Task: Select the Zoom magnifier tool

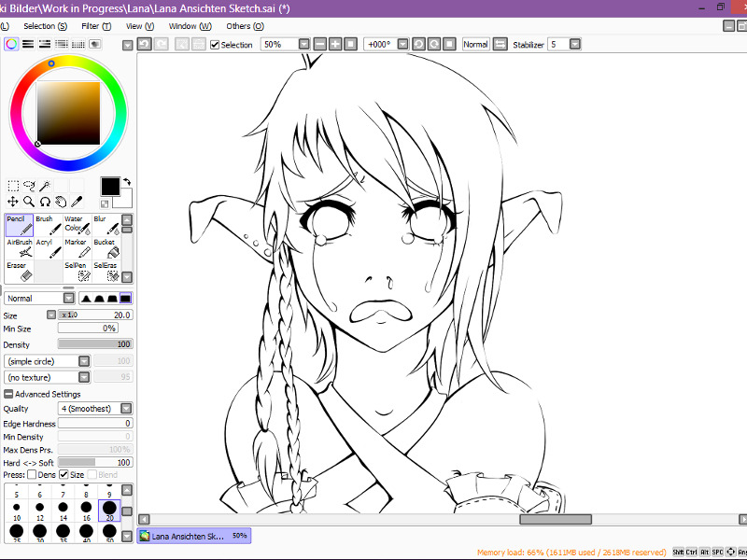Action: point(29,201)
